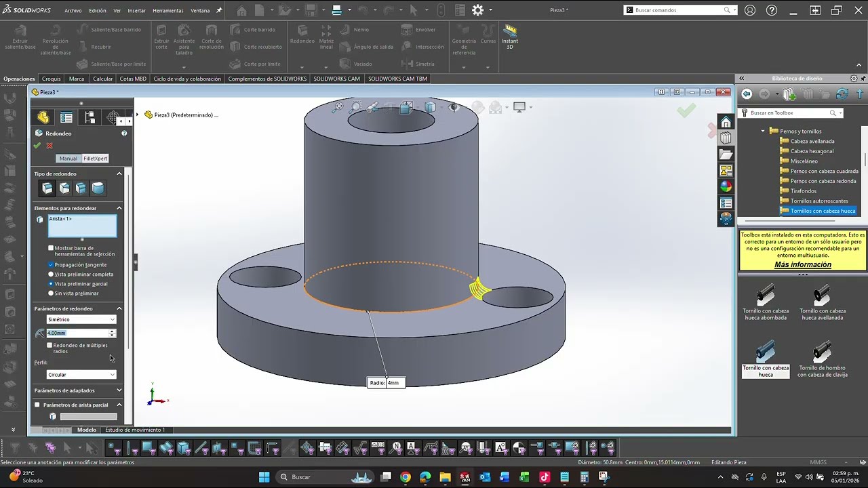Expand Parámetros de adaptados section

click(119, 390)
